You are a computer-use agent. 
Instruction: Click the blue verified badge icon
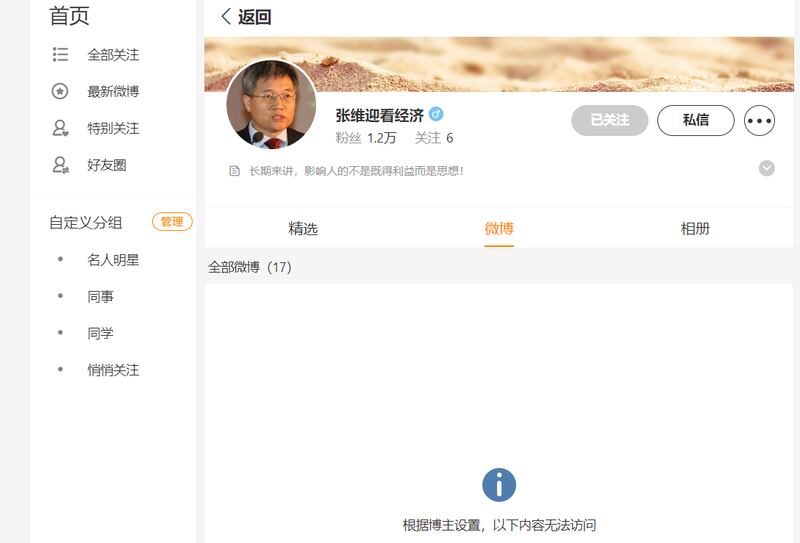(436, 114)
